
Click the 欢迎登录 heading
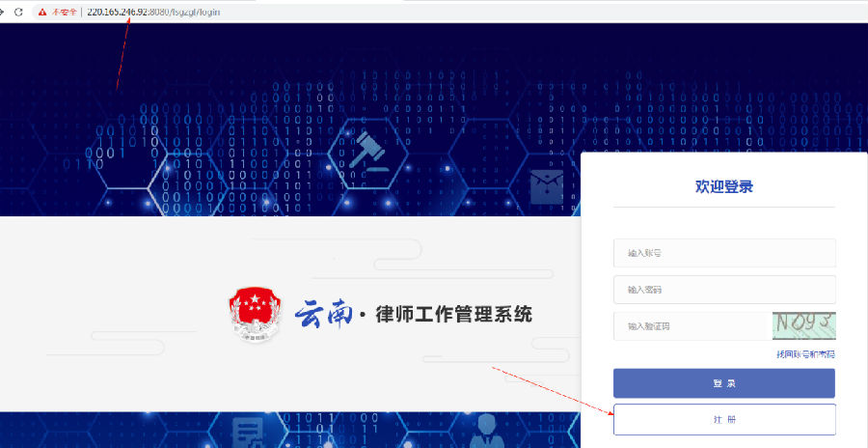[724, 187]
